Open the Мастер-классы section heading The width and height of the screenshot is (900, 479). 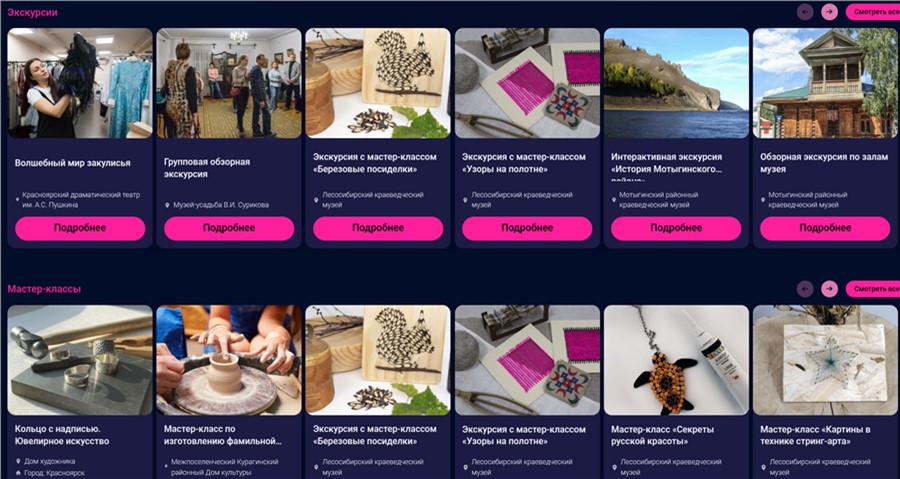point(44,289)
